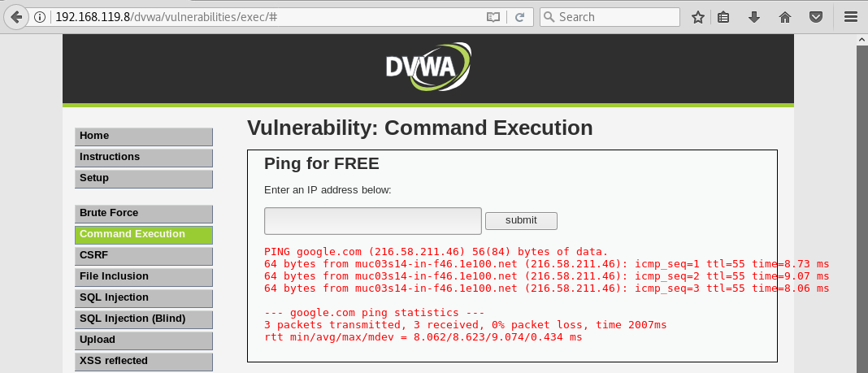Click the IP address input field
Viewport: 868px width, 373px height.
click(x=373, y=220)
